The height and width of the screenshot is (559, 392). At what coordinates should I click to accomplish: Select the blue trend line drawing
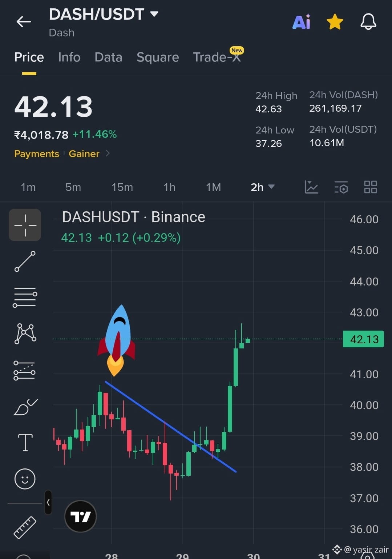pos(171,427)
